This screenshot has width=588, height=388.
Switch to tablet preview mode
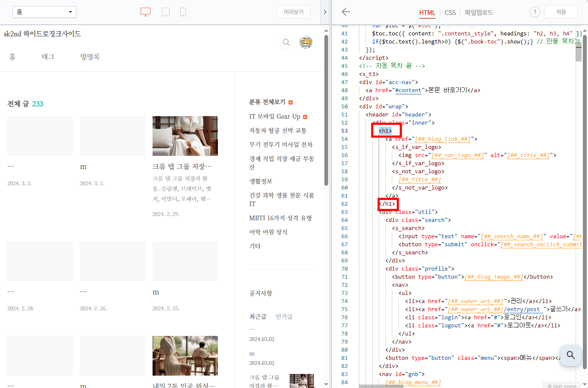[166, 12]
